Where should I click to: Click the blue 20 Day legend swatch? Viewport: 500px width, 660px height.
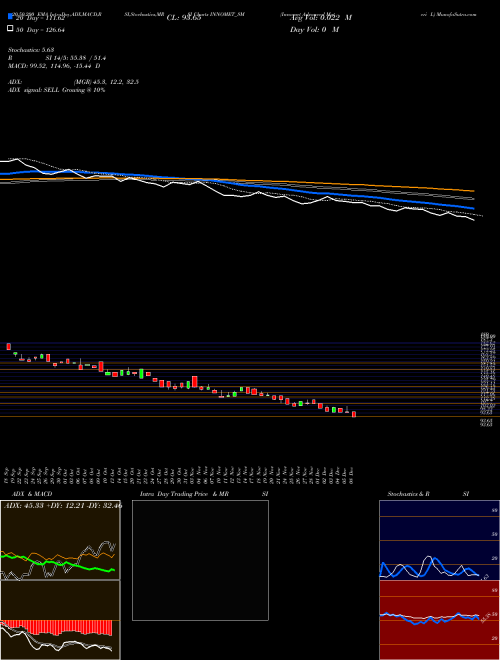pos(10,17)
